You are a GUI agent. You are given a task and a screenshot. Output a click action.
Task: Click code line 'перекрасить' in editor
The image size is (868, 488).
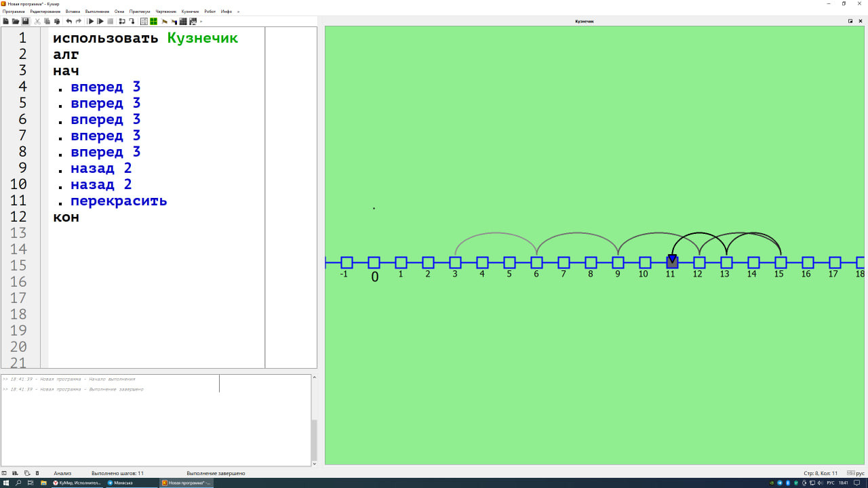[119, 201]
